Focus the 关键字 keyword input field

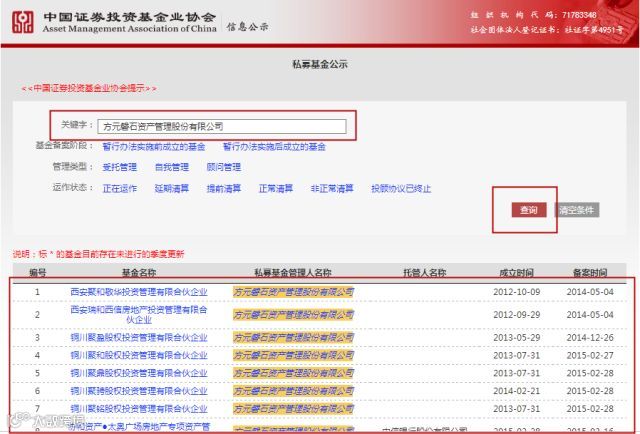tap(222, 126)
